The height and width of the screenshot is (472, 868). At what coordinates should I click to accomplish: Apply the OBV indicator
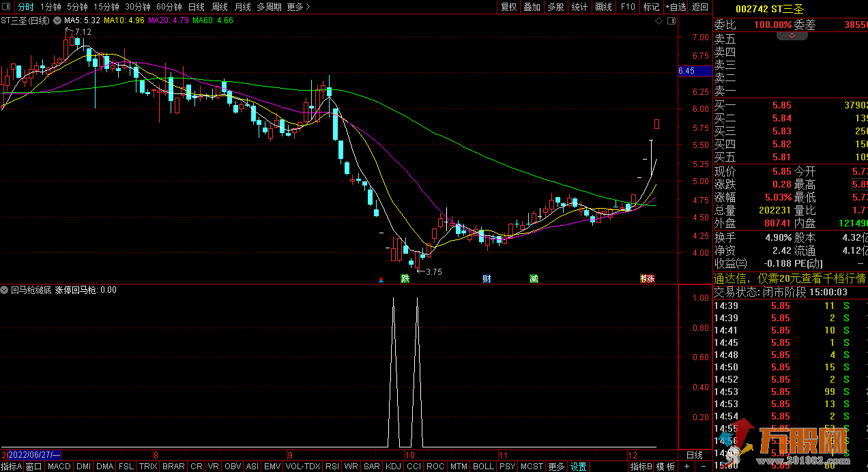233,467
